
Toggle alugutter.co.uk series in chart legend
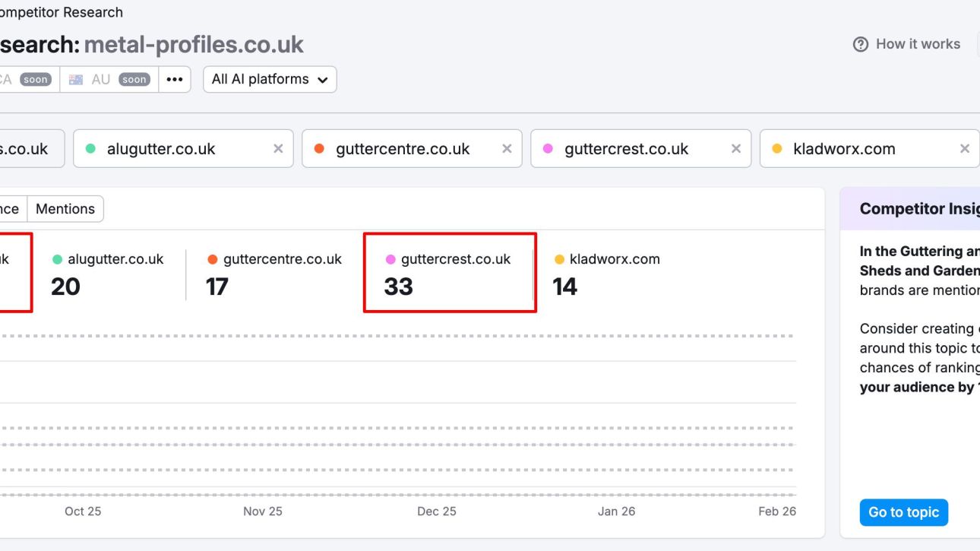coord(108,259)
